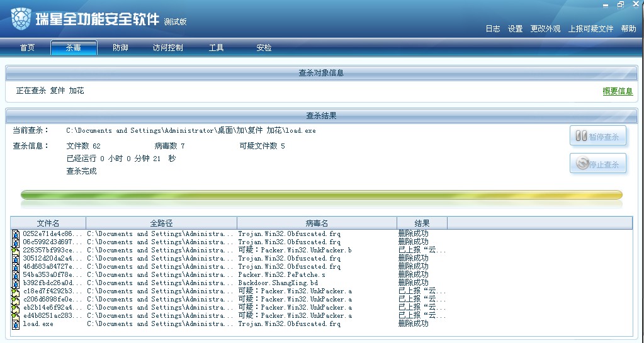Select the 226357bf993ce... file name
This screenshot has height=343, width=644.
click(x=53, y=250)
